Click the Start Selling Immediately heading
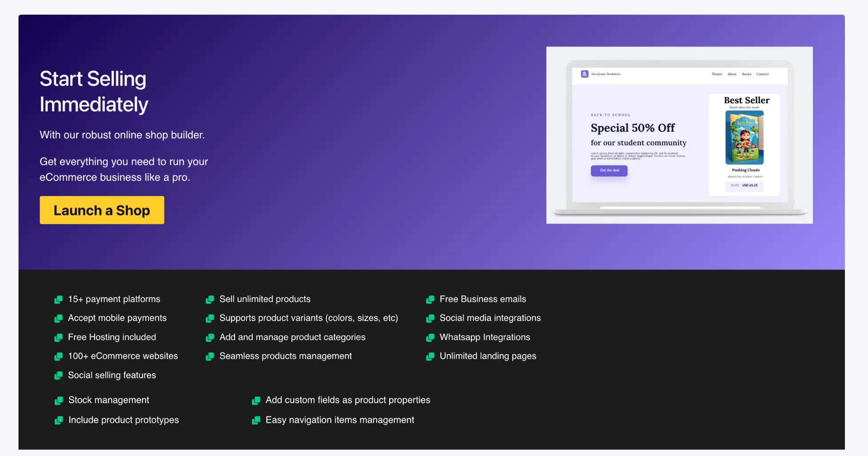The width and height of the screenshot is (868, 456). click(x=94, y=92)
